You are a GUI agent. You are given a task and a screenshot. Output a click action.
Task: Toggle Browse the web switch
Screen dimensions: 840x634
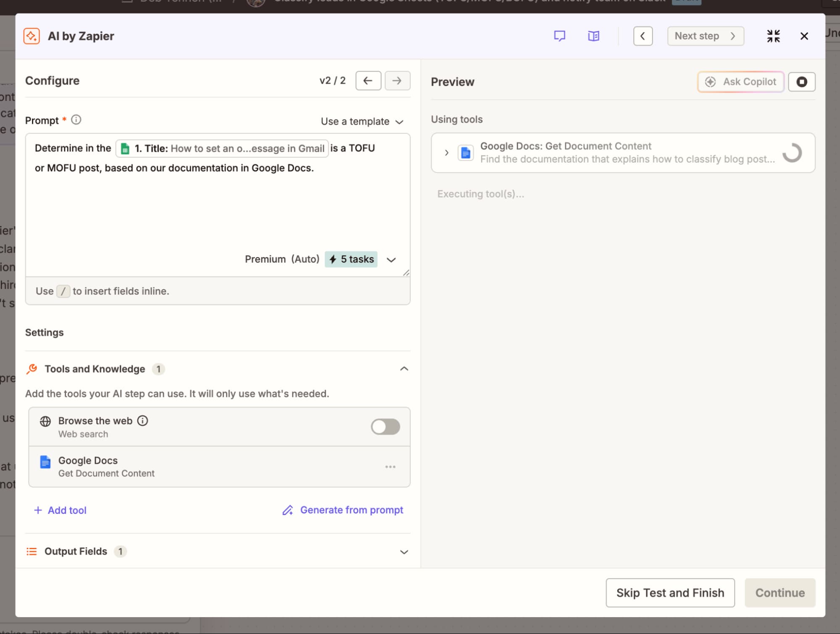tap(385, 427)
